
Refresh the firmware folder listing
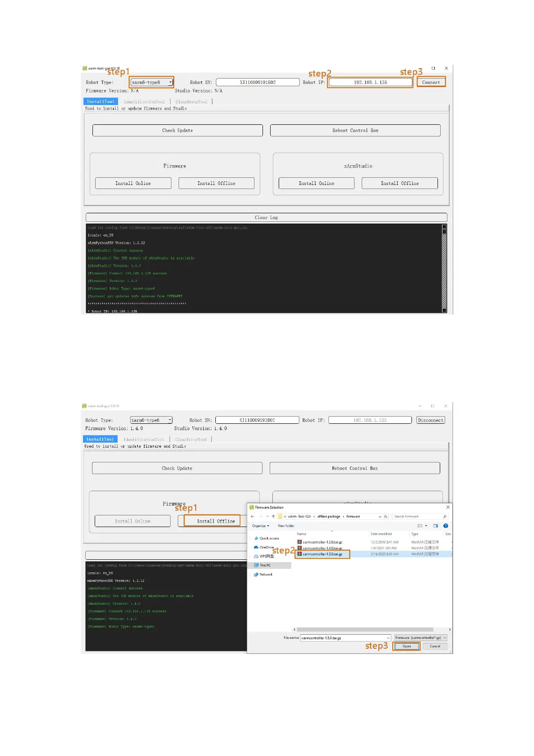click(385, 516)
